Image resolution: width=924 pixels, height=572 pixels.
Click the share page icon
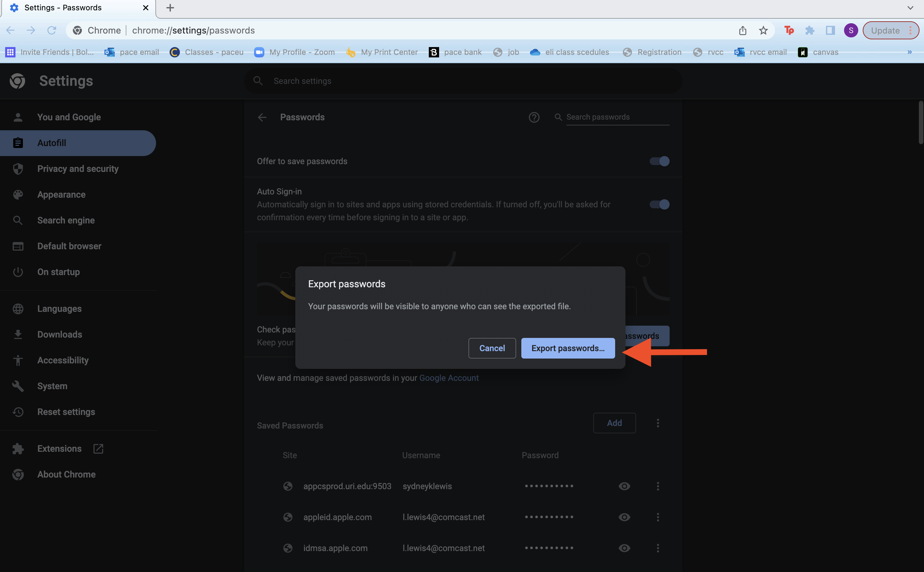tap(742, 30)
